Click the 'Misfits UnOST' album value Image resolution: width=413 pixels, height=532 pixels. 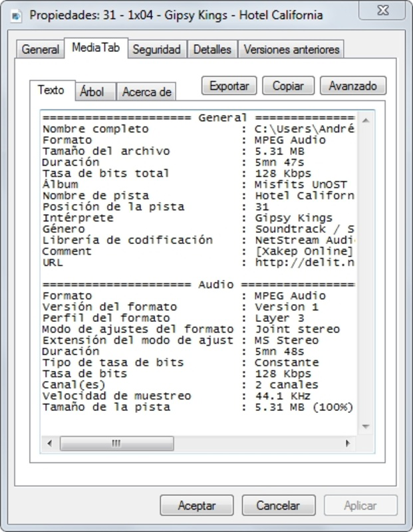point(301,185)
